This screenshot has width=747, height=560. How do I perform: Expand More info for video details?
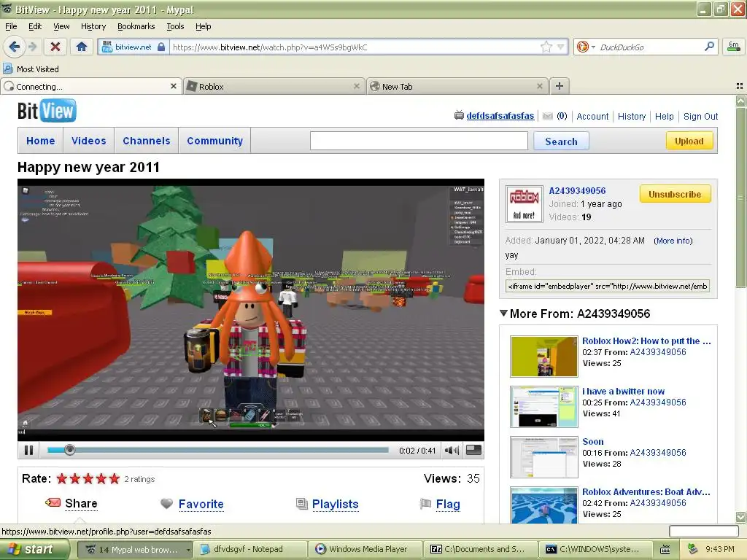673,241
